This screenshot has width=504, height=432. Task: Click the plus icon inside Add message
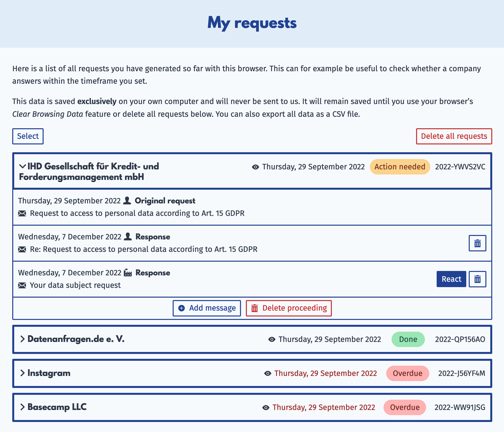181,308
